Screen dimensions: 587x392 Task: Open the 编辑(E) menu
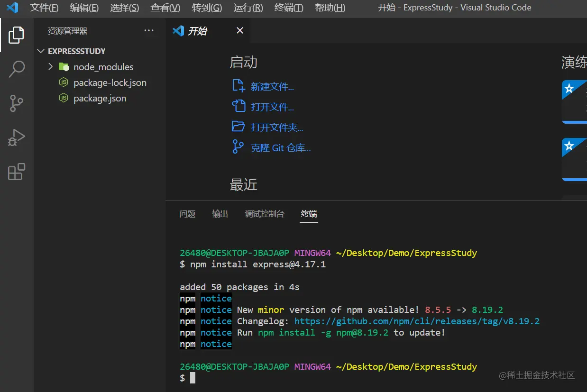(84, 8)
